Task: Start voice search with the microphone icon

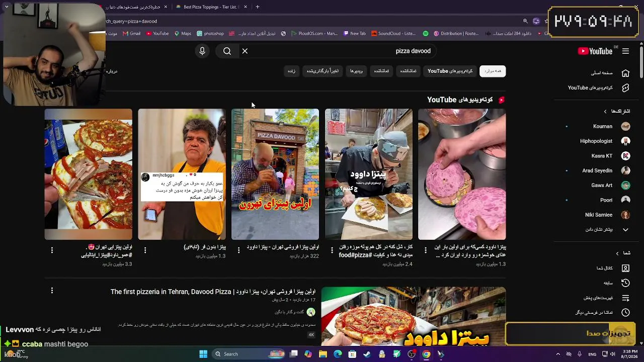Action: 202,51
